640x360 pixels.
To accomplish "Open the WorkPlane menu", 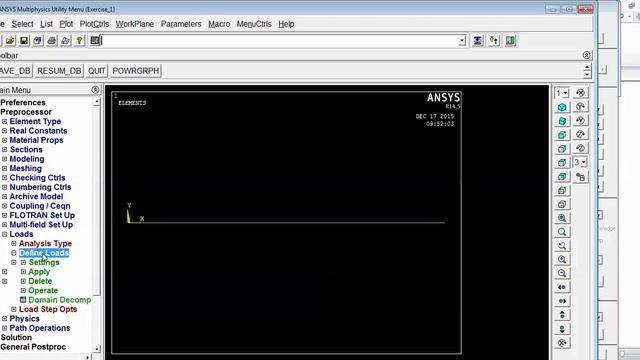I will click(135, 24).
